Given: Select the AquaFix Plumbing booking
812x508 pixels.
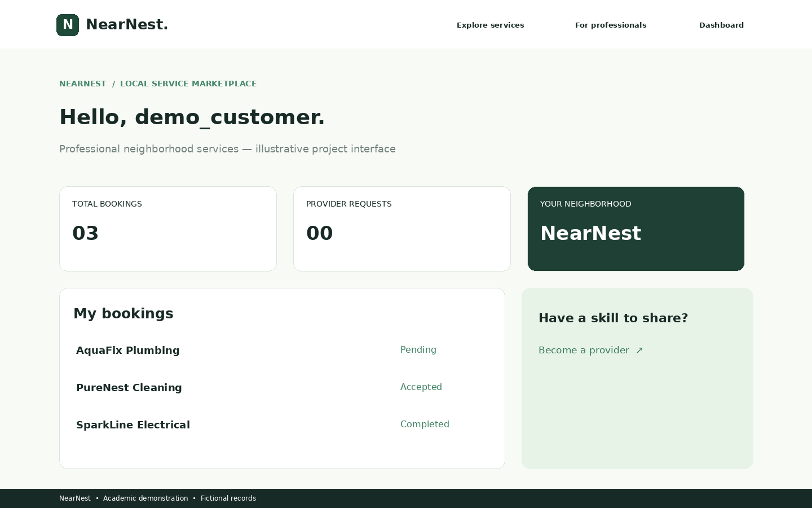Looking at the screenshot, I should tap(128, 350).
